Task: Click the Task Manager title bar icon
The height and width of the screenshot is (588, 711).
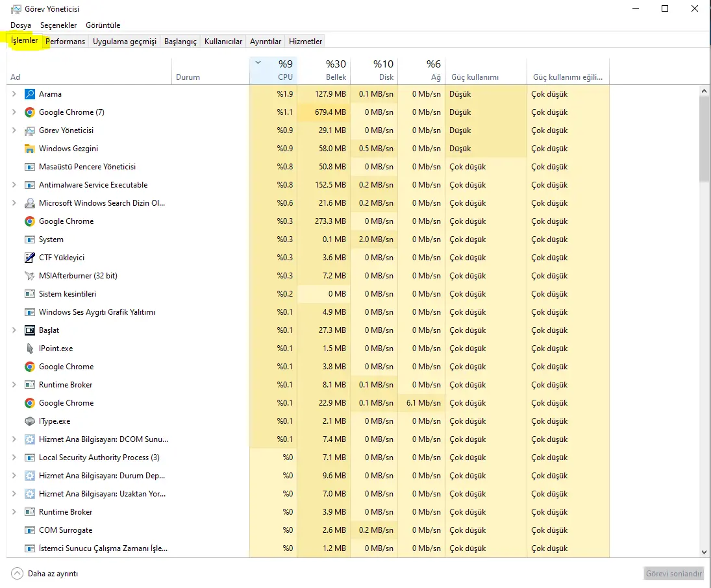Action: point(16,8)
